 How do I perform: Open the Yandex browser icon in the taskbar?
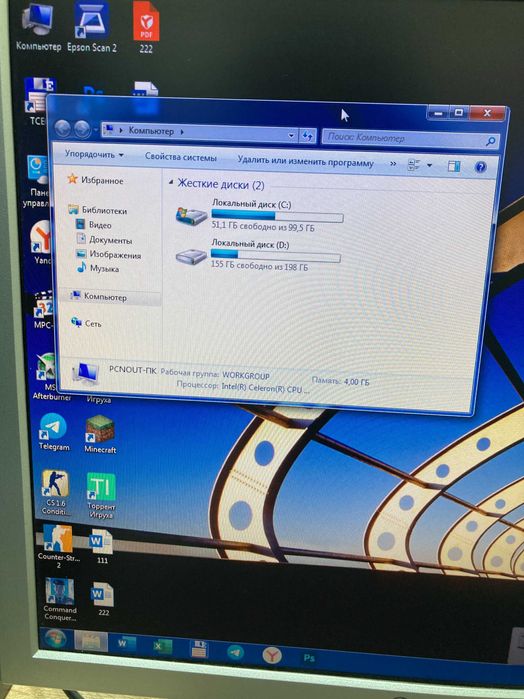pos(271,654)
